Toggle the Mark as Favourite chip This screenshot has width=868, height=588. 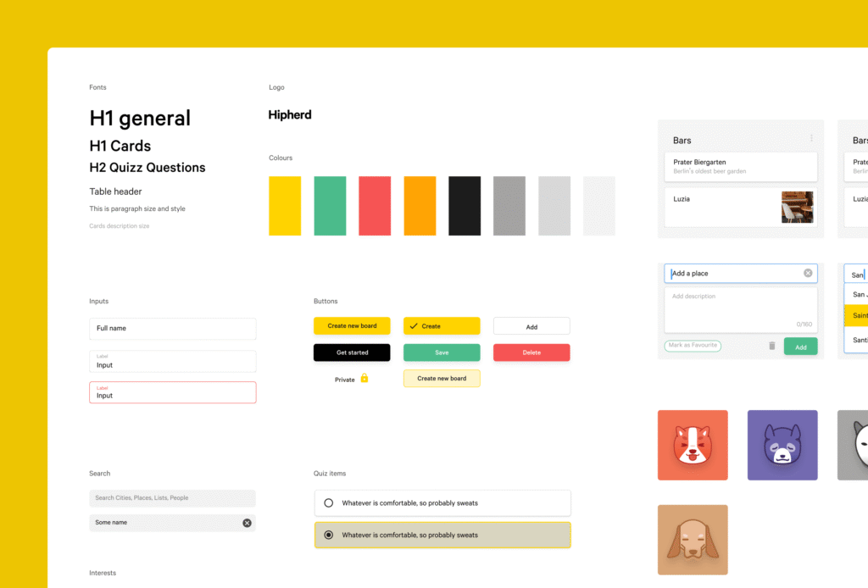pyautogui.click(x=693, y=346)
